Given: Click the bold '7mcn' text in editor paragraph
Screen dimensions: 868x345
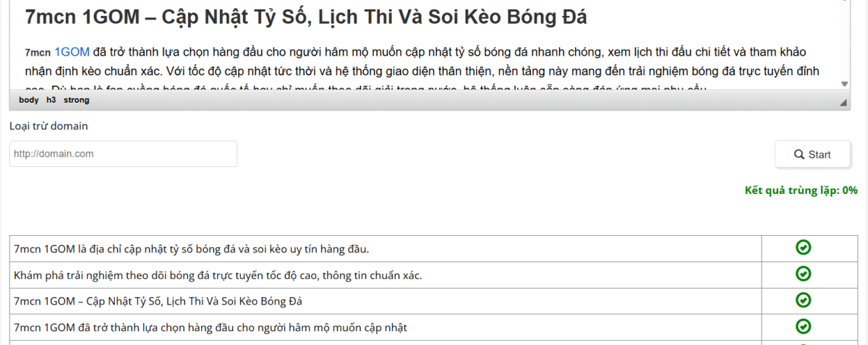Looking at the screenshot, I should [x=38, y=53].
